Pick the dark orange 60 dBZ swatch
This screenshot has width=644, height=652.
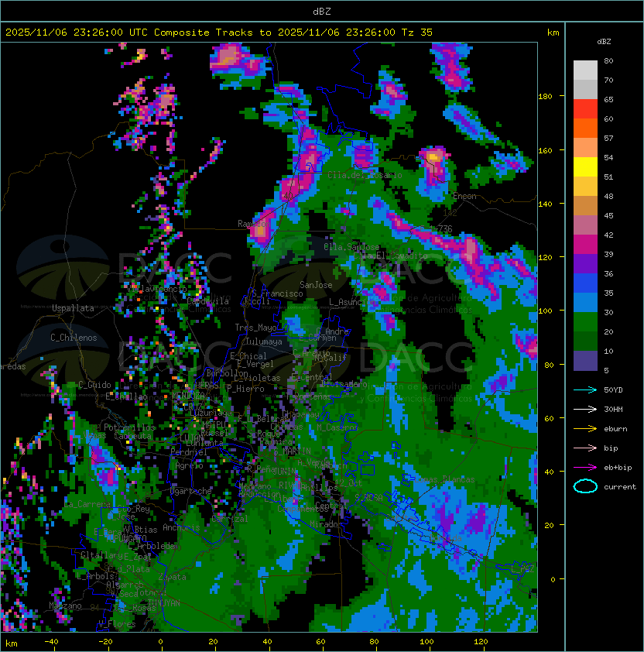585,128
